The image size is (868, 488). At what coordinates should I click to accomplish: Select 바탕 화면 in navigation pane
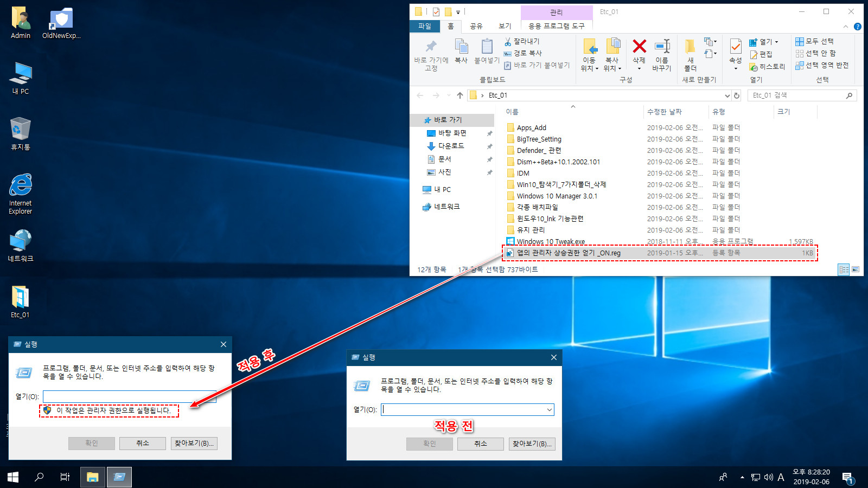point(452,133)
